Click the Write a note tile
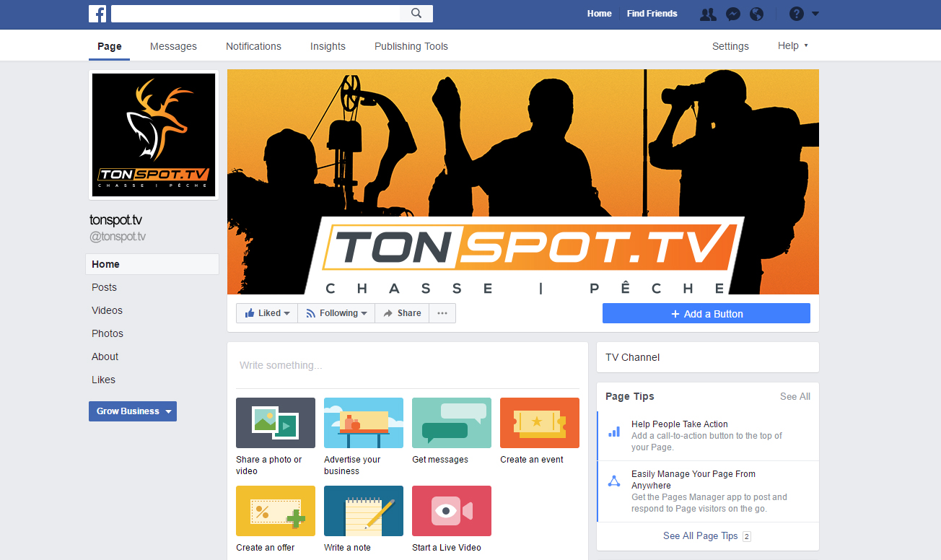 coord(364,511)
